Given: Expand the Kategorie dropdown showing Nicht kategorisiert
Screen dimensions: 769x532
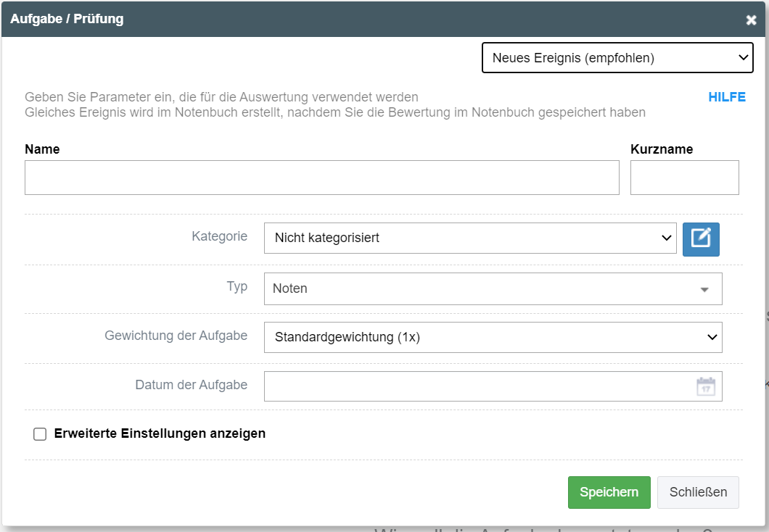Looking at the screenshot, I should [x=470, y=238].
